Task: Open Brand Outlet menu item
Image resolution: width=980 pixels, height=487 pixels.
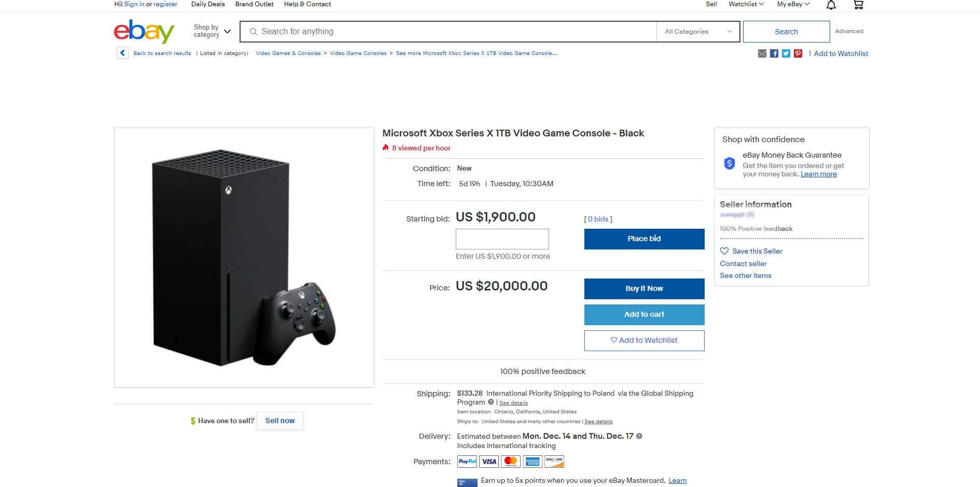Action: point(254,4)
